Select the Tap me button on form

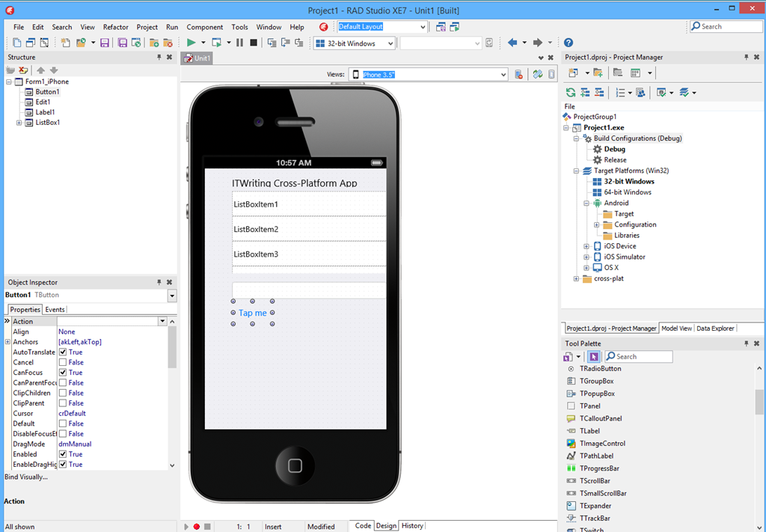point(253,313)
